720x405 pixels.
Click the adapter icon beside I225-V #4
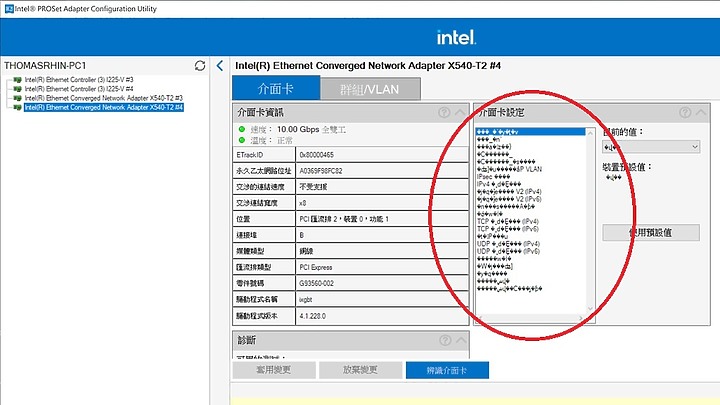17,89
